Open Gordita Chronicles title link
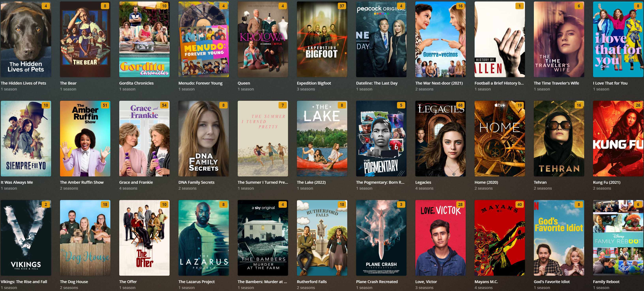The height and width of the screenshot is (291, 644). [x=136, y=83]
